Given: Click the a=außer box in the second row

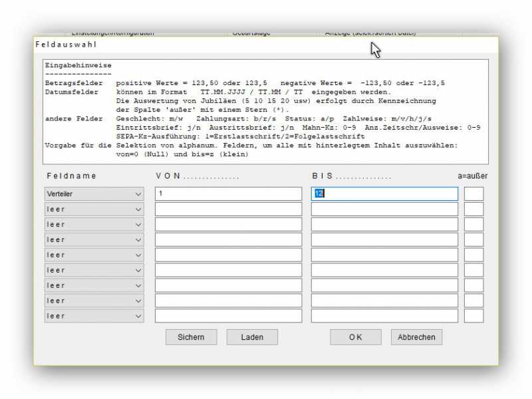Looking at the screenshot, I should tap(473, 209).
